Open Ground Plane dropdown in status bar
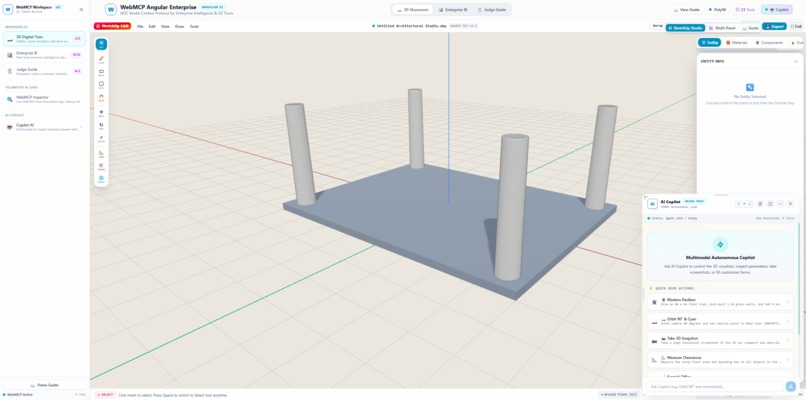Screen dimensions: 806x400 click(x=620, y=394)
